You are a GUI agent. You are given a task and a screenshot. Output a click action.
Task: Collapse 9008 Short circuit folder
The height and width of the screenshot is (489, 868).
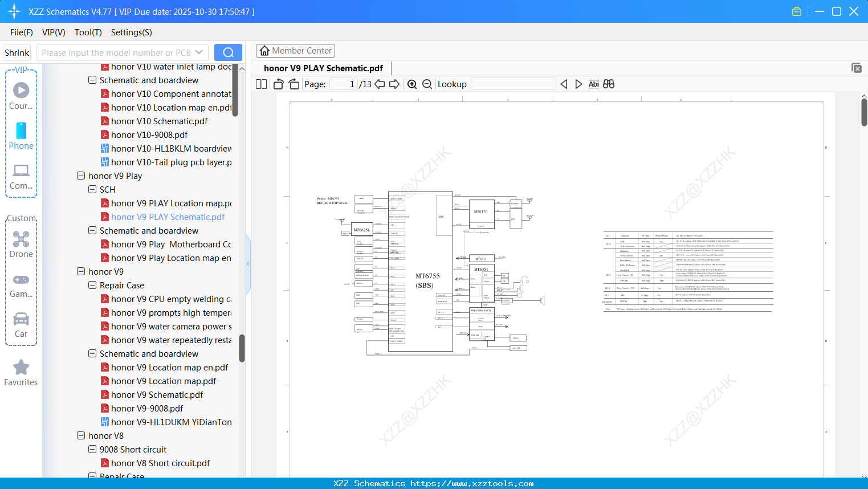pos(92,450)
